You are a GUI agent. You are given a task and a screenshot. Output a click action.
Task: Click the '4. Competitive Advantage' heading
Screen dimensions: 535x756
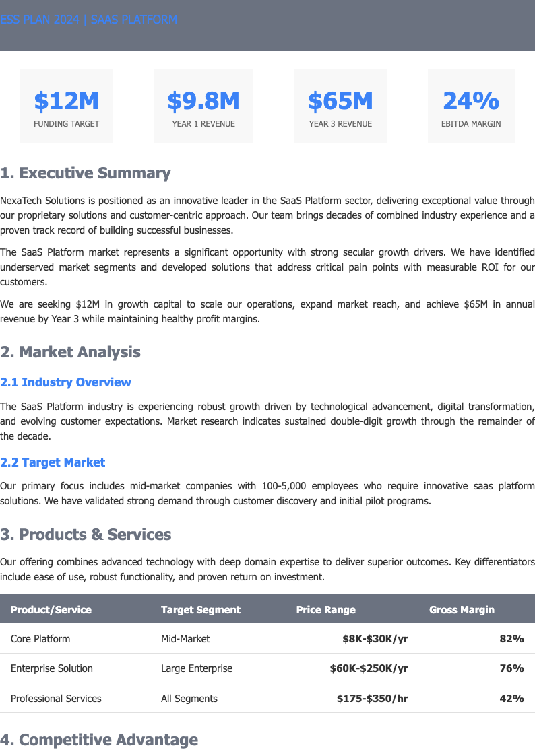[99, 740]
